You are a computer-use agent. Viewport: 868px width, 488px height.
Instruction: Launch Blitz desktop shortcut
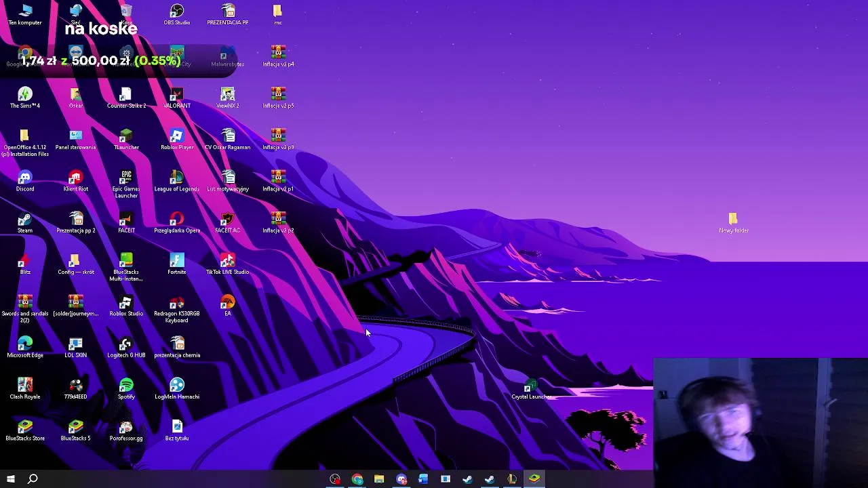point(25,264)
